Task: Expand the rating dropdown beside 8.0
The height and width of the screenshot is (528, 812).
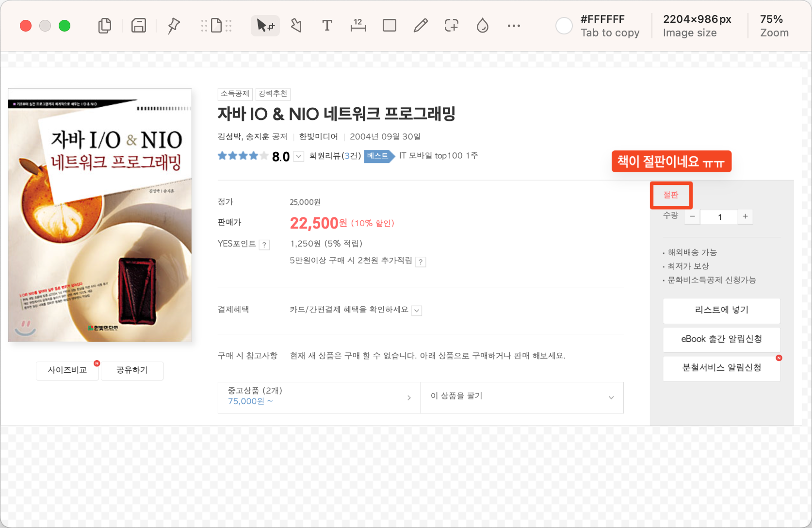Action: (299, 157)
